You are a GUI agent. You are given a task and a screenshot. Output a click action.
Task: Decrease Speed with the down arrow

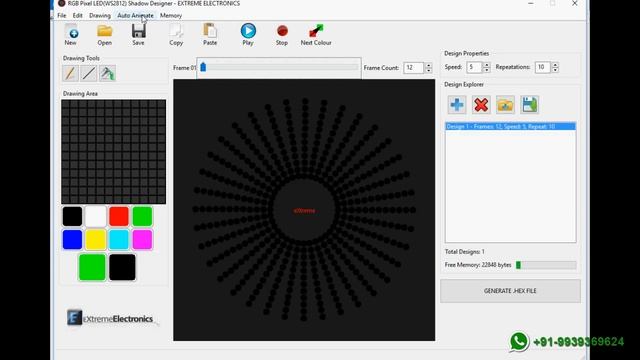(x=486, y=70)
